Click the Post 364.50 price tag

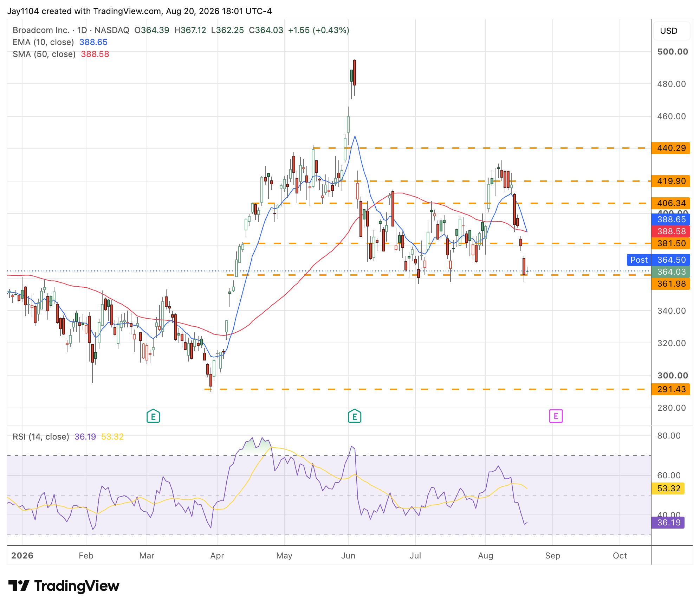click(658, 260)
